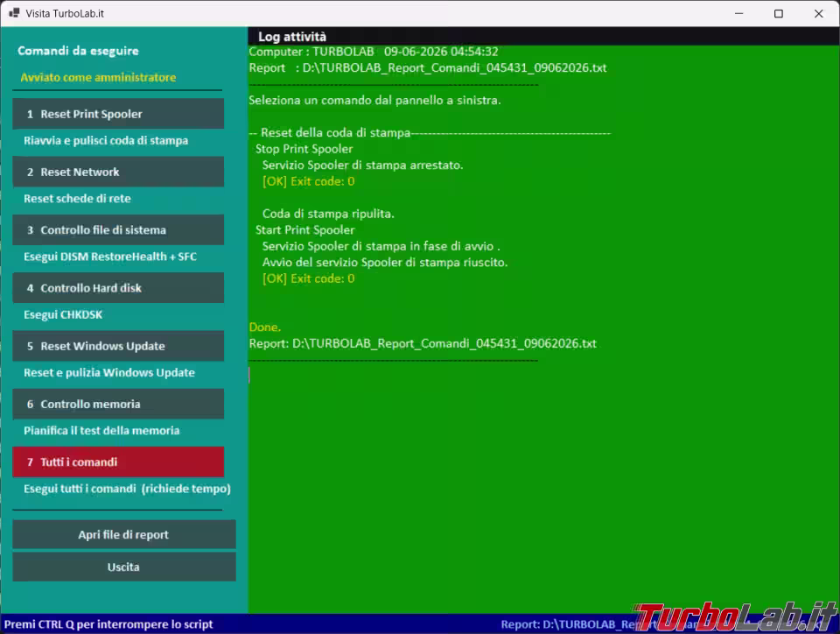The width and height of the screenshot is (840, 634).
Task: Launch the Controllo Hard disk command
Action: tap(118, 288)
